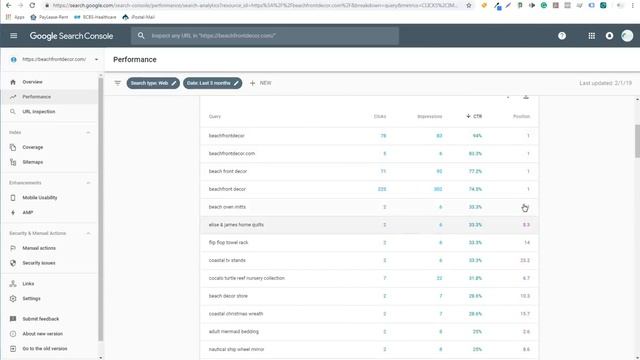Open Performance in the sidebar

[x=49, y=97]
